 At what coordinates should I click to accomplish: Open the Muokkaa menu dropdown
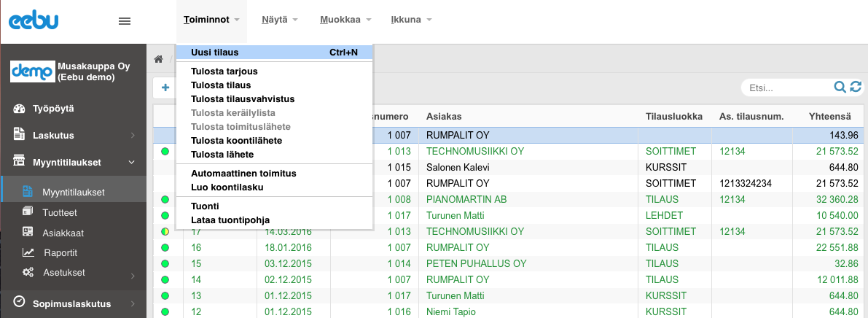point(345,20)
